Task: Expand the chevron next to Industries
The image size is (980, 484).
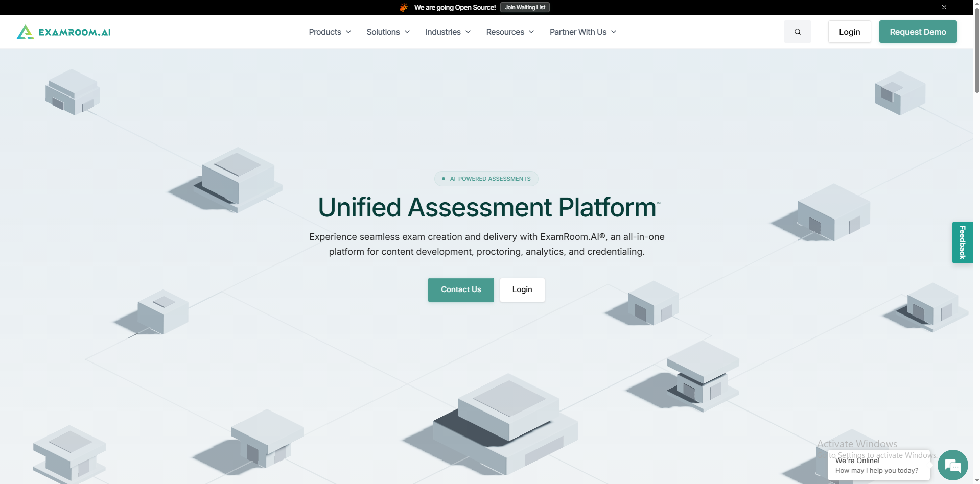Action: [468, 32]
